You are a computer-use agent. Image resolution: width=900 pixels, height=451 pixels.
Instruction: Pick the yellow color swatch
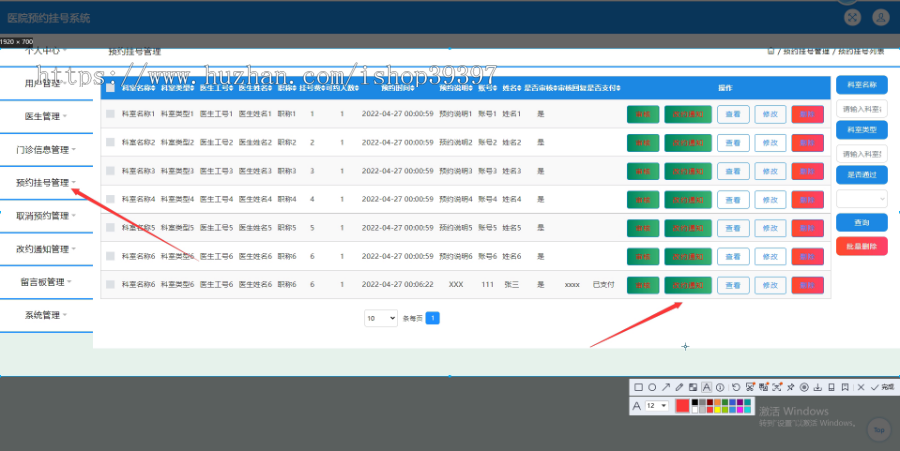click(x=717, y=410)
